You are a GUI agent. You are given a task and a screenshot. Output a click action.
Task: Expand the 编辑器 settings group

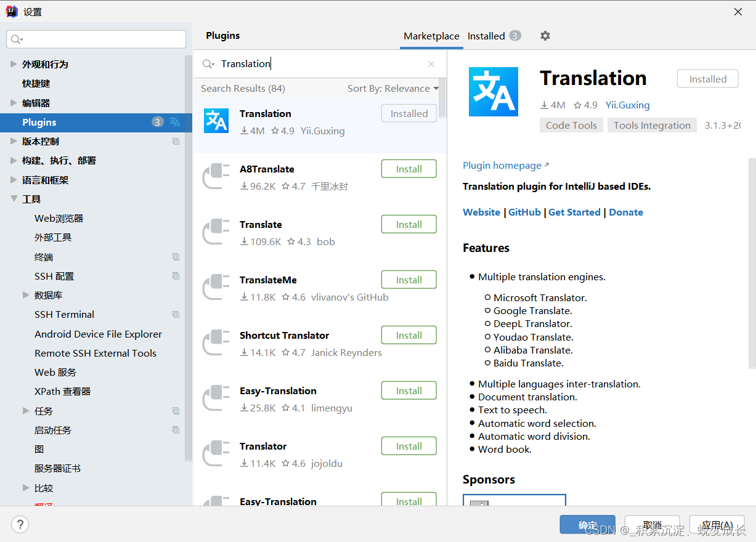14,103
